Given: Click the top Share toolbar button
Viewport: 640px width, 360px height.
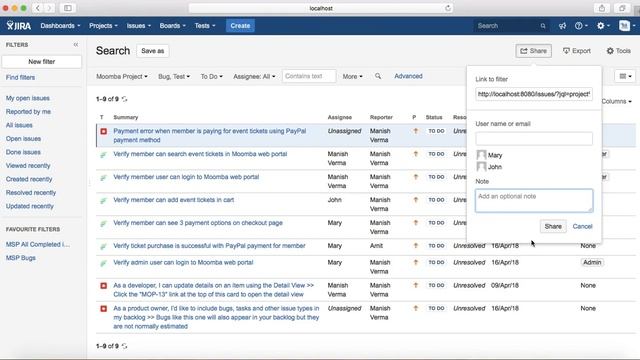Looking at the screenshot, I should click(533, 51).
